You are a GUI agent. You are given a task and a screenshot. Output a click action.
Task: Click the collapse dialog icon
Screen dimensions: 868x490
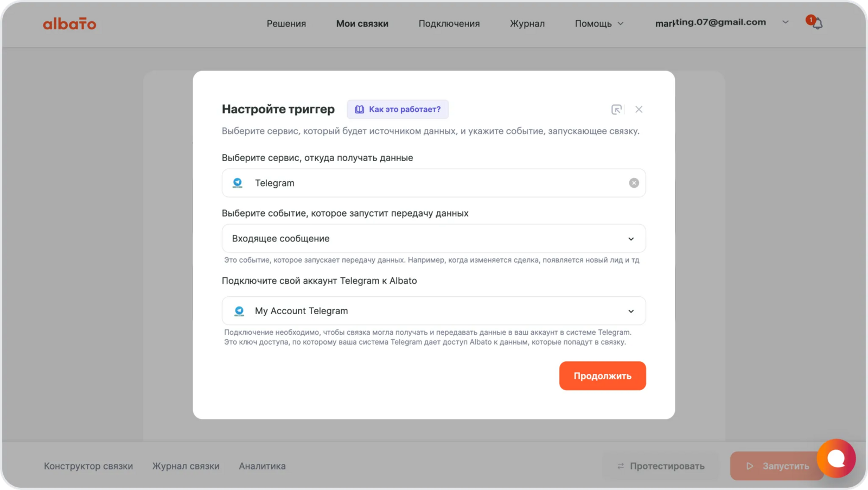(616, 110)
